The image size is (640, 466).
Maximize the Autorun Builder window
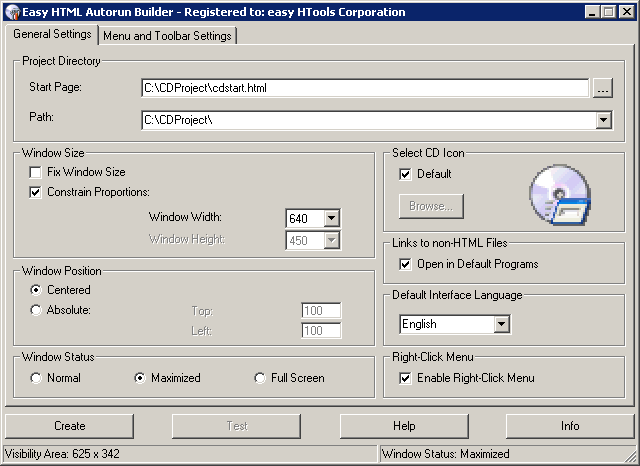[x=609, y=12]
